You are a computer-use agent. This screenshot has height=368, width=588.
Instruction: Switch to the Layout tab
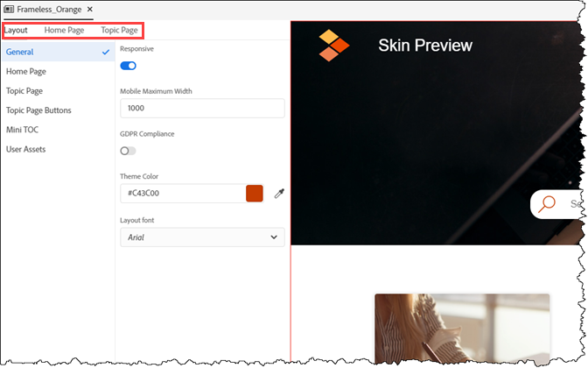[16, 30]
